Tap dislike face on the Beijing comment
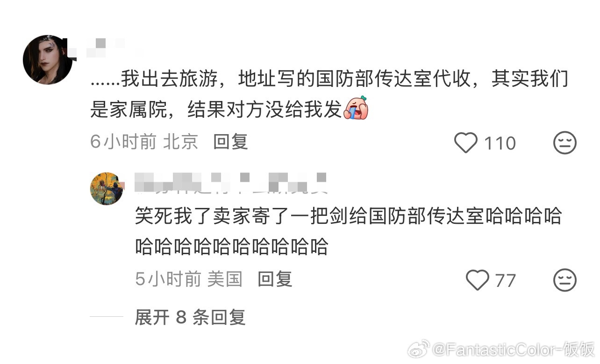 coord(565,143)
